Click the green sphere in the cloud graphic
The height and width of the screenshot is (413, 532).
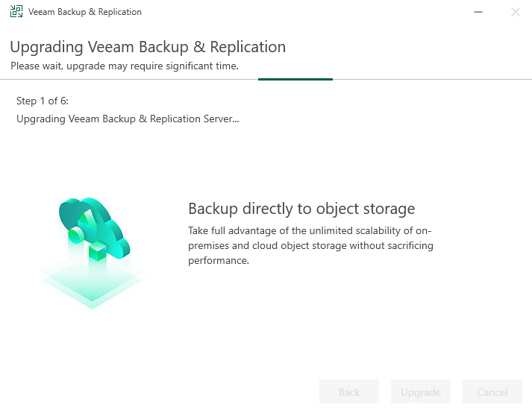point(75,235)
